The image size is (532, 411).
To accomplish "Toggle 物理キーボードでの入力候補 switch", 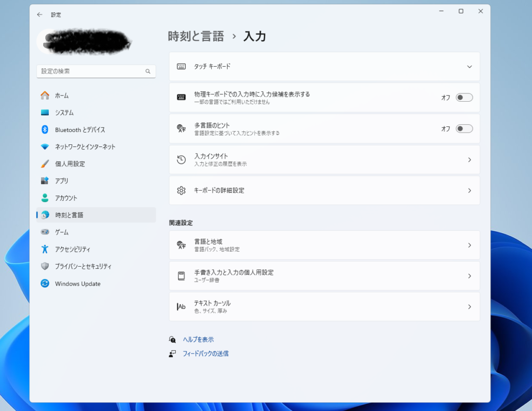I will (x=464, y=98).
